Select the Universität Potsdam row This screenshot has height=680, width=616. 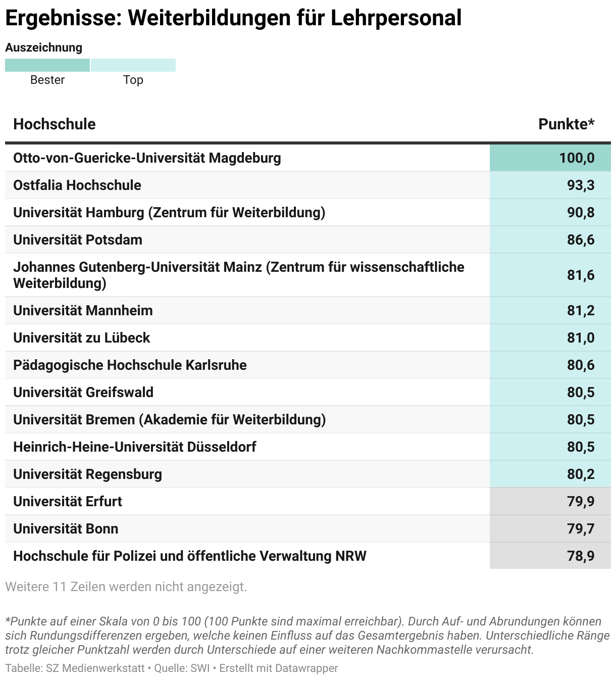[x=308, y=239]
